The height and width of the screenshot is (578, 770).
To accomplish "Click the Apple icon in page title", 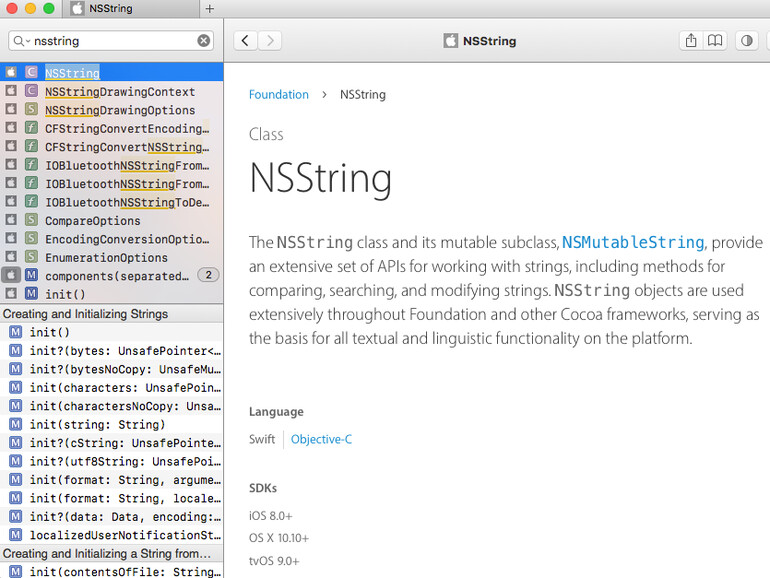I will point(450,41).
